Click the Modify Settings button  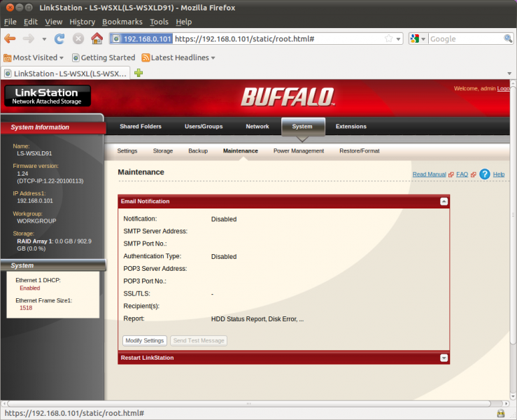tap(145, 340)
